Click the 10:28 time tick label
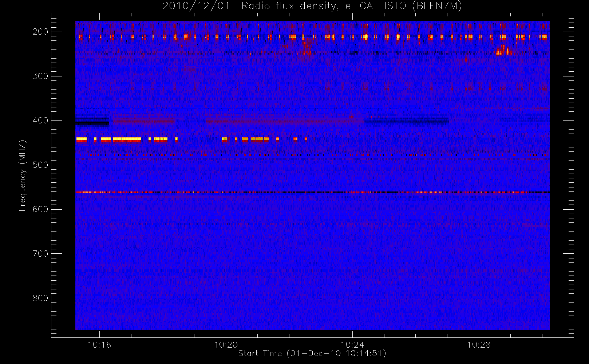 (479, 345)
